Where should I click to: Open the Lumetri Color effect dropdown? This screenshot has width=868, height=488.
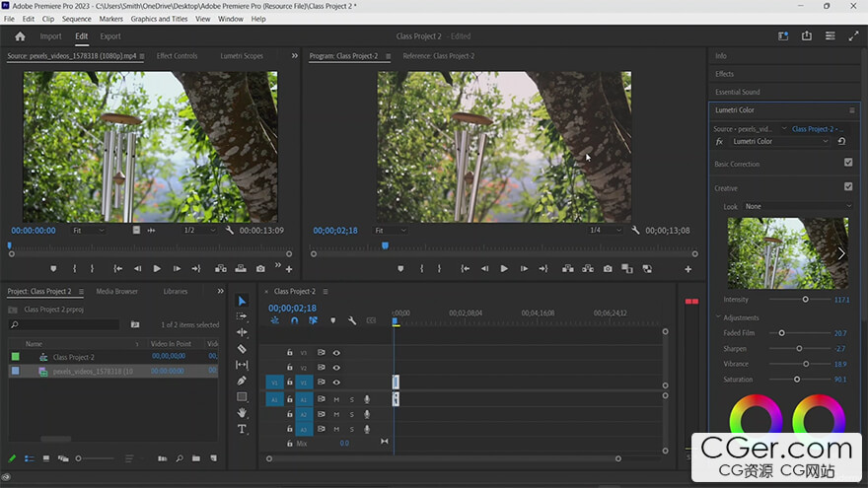[x=780, y=142]
